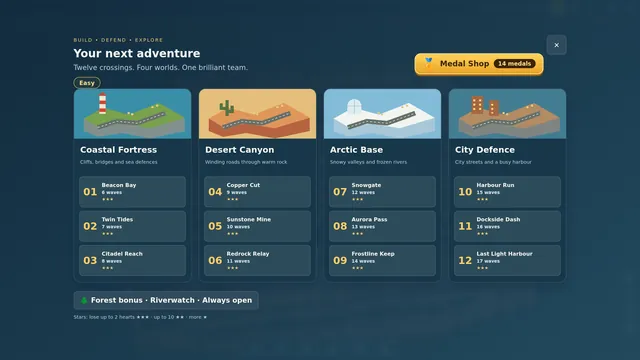Screen dimensions: 640x360
Task: Click the star rating under Twin Tides
Action: [x=107, y=234]
